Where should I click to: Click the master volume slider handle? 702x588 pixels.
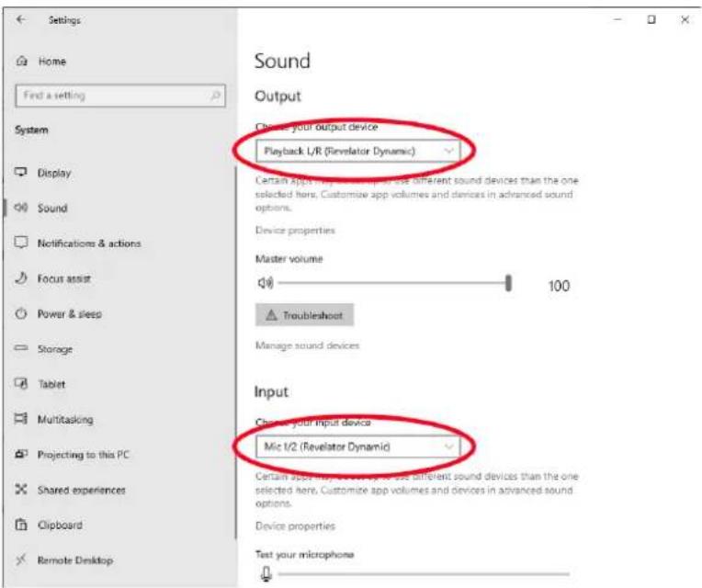pyautogui.click(x=508, y=283)
